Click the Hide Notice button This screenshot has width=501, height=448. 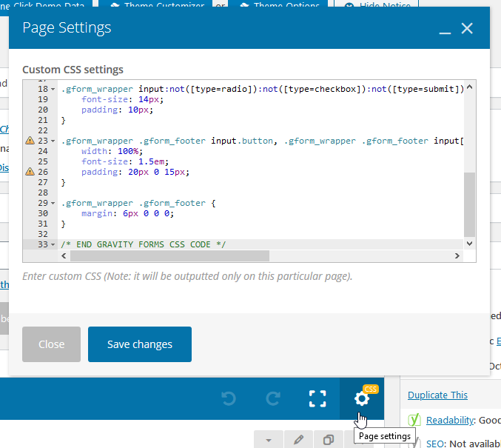coord(377,4)
